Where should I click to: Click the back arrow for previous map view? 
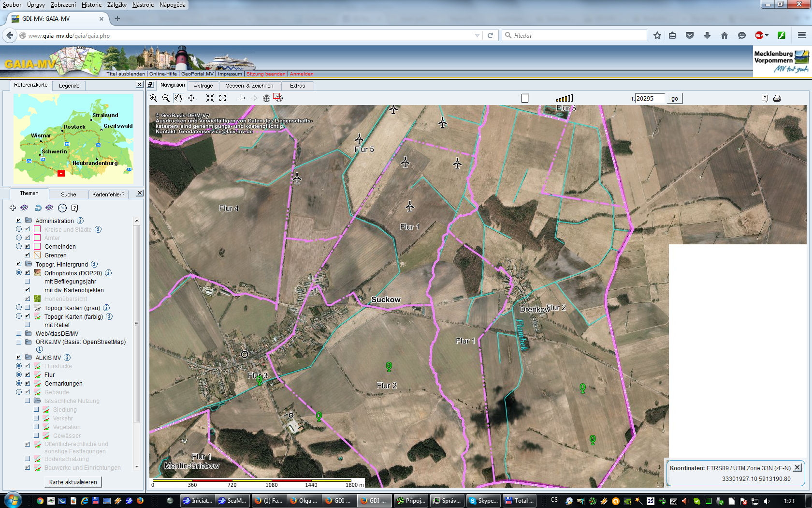241,98
